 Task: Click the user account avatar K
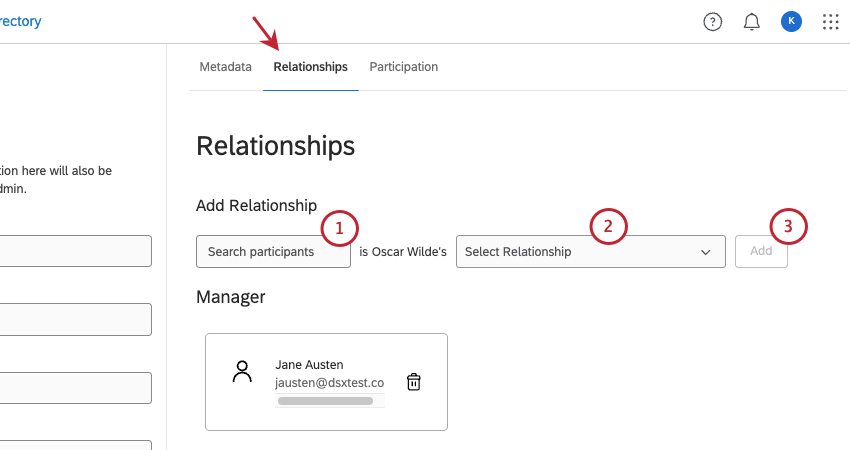791,22
